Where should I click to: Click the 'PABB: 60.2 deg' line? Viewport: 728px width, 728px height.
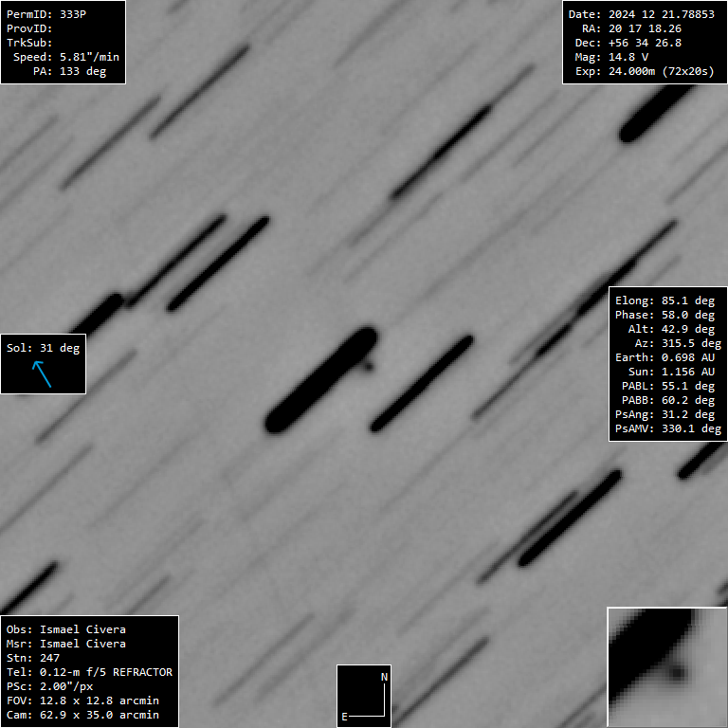tap(668, 400)
